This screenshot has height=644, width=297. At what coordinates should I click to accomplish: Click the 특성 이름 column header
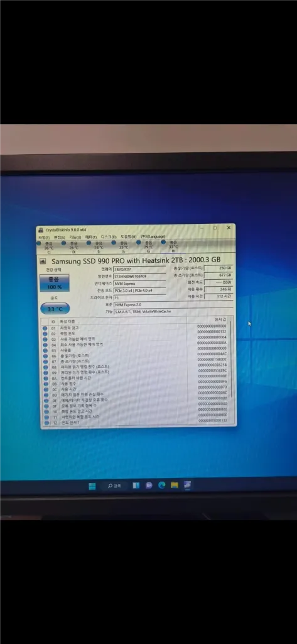coord(122,321)
